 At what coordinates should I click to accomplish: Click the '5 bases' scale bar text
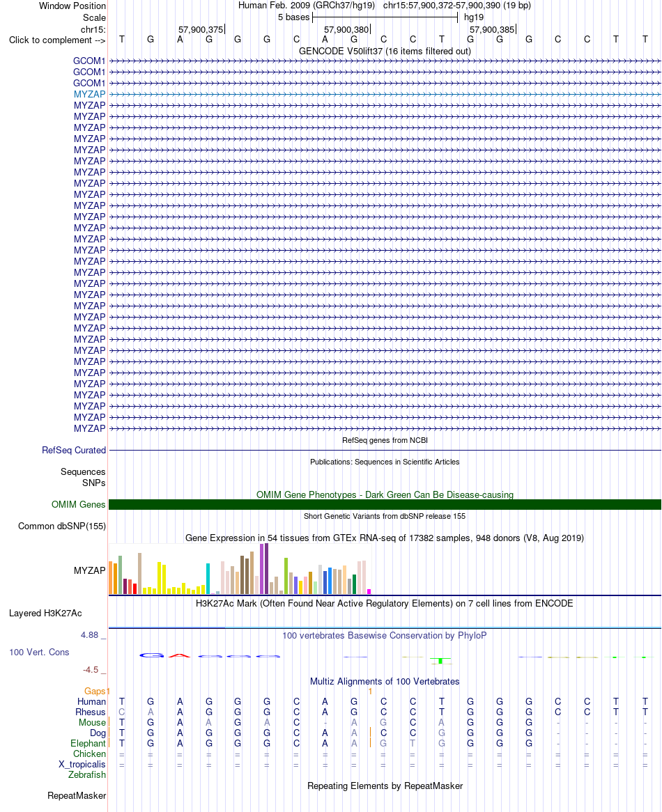click(293, 17)
